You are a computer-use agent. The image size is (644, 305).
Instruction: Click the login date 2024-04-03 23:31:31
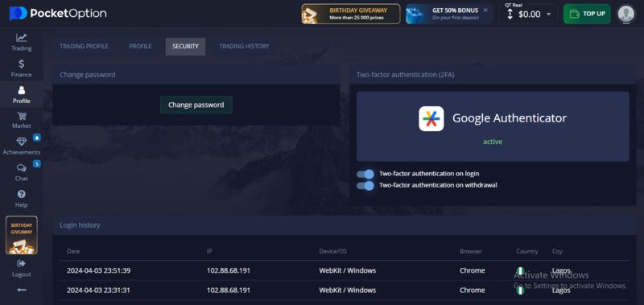coord(98,291)
